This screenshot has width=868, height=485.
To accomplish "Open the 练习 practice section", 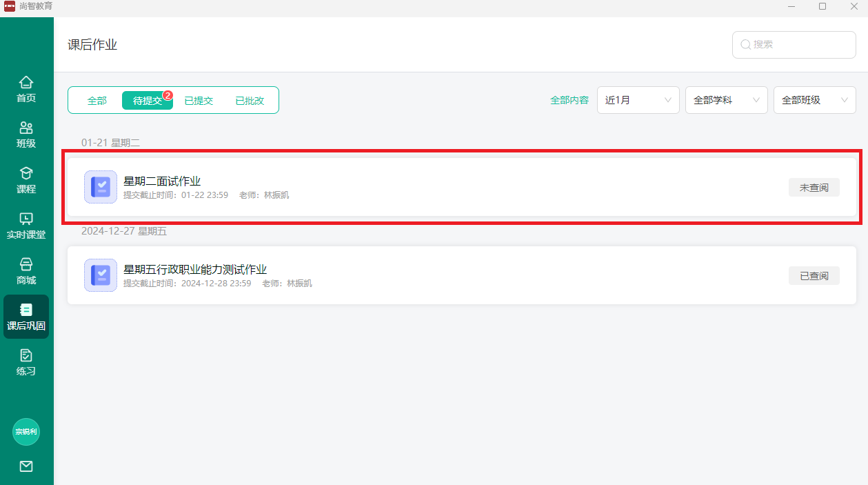I will pos(26,363).
